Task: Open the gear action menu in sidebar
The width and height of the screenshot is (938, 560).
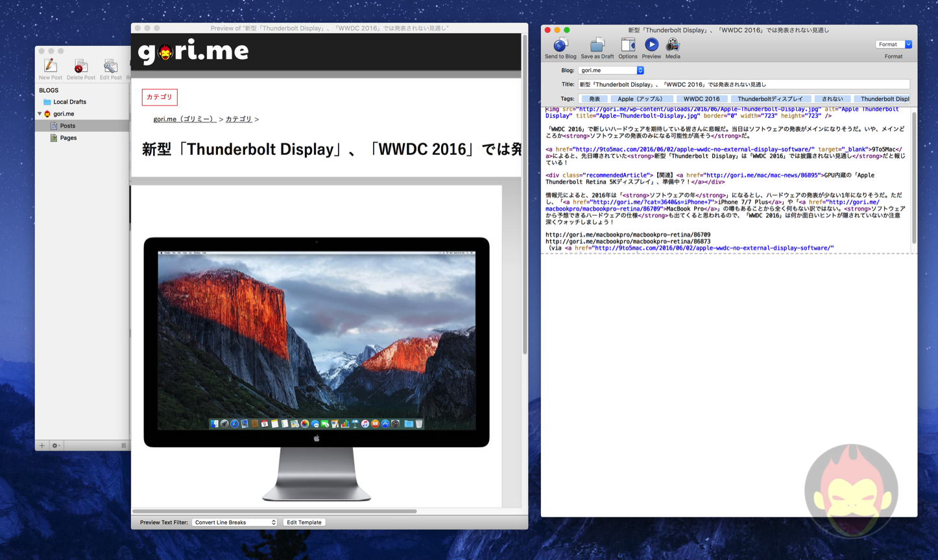Action: [x=56, y=445]
